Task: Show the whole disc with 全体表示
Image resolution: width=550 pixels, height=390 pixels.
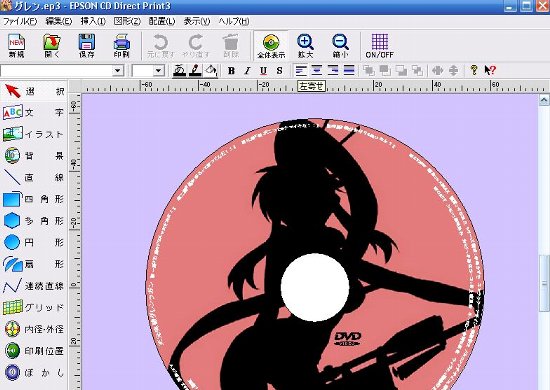Action: pos(271,46)
